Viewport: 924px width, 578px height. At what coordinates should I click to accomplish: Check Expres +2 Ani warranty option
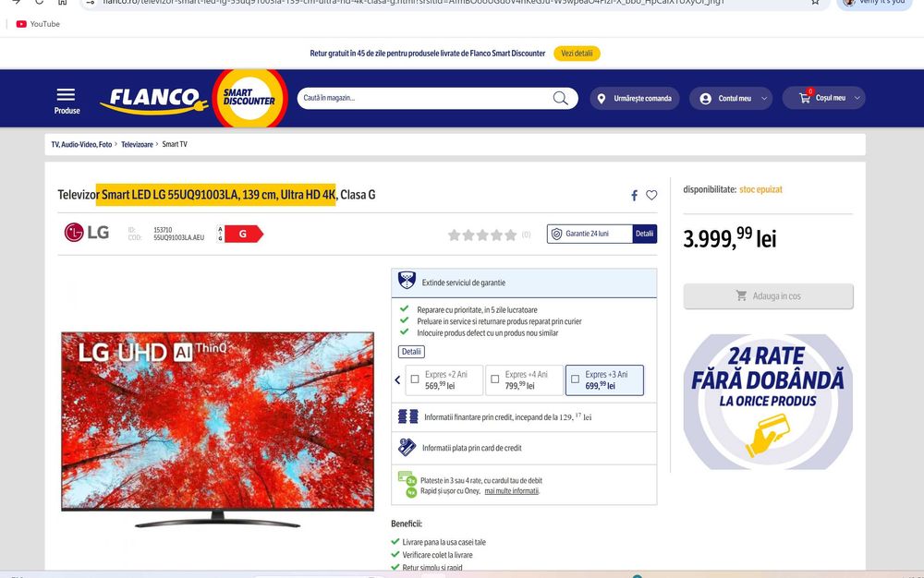click(415, 379)
